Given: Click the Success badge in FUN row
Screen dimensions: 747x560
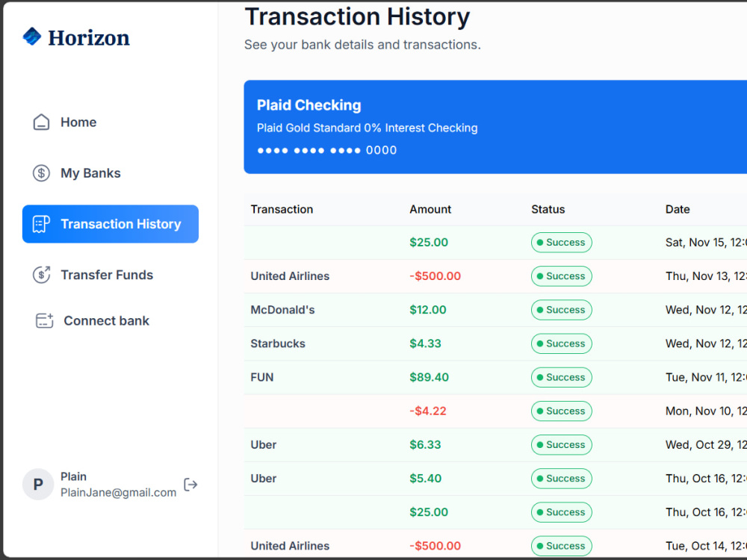Looking at the screenshot, I should [x=562, y=378].
